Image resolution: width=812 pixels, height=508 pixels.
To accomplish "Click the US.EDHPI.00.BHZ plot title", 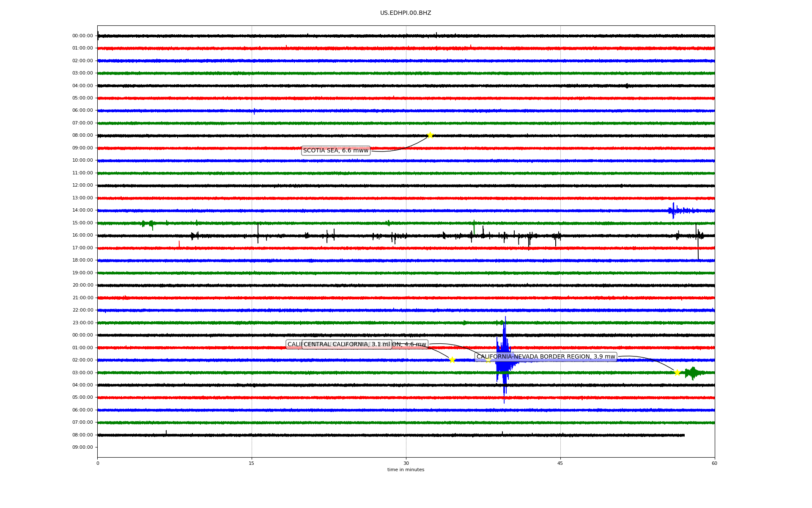I will click(406, 13).
